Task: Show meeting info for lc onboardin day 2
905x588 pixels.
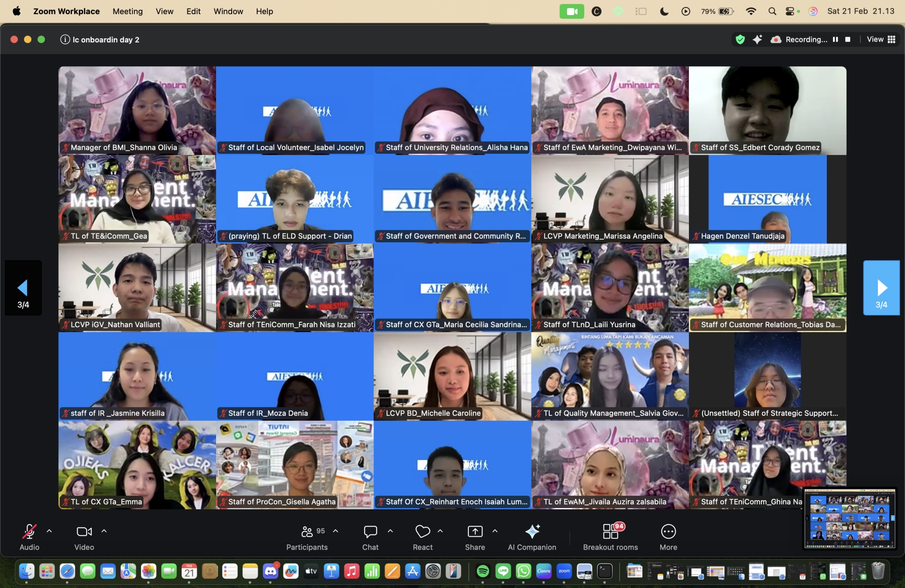Action: coord(65,40)
